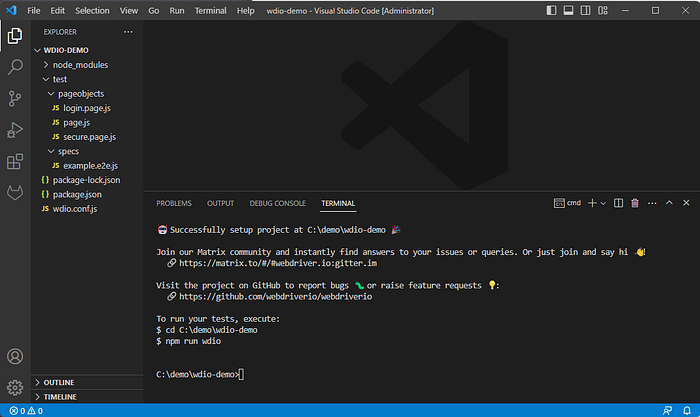Screen dimensions: 700x417
Task: Toggle secondary side bar layout icon
Action: tap(585, 10)
